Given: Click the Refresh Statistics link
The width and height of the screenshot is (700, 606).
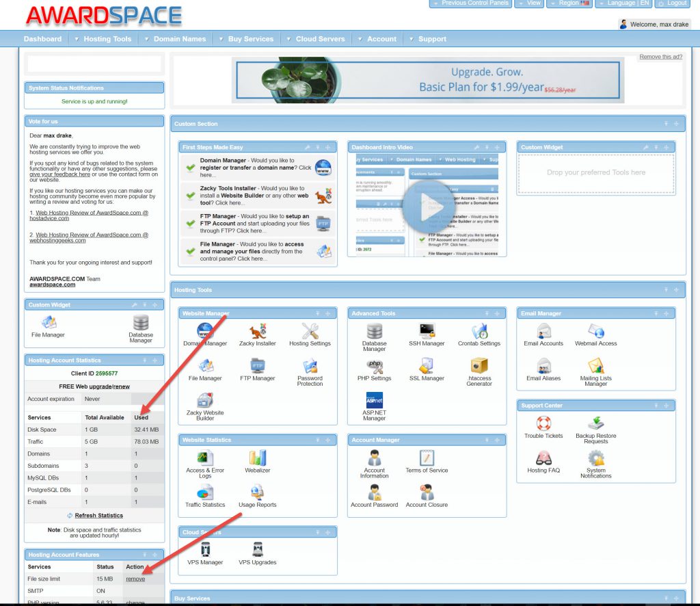Looking at the screenshot, I should [x=98, y=516].
